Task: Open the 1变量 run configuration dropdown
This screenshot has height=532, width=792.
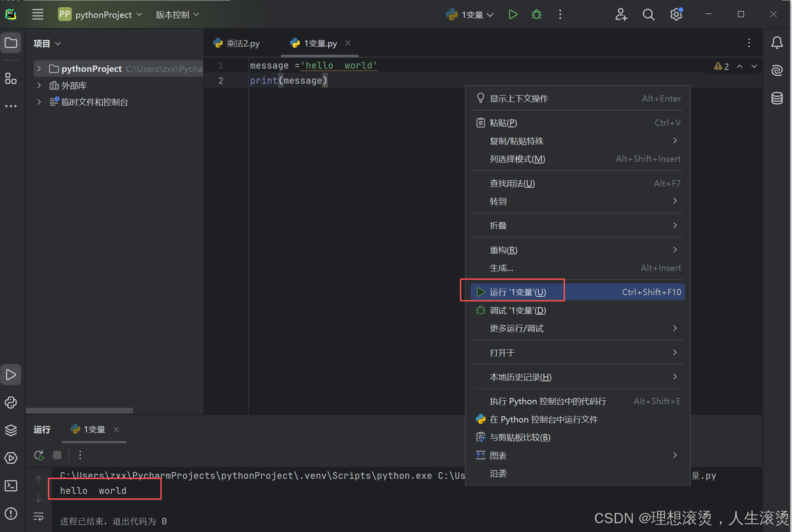Action: (x=470, y=15)
